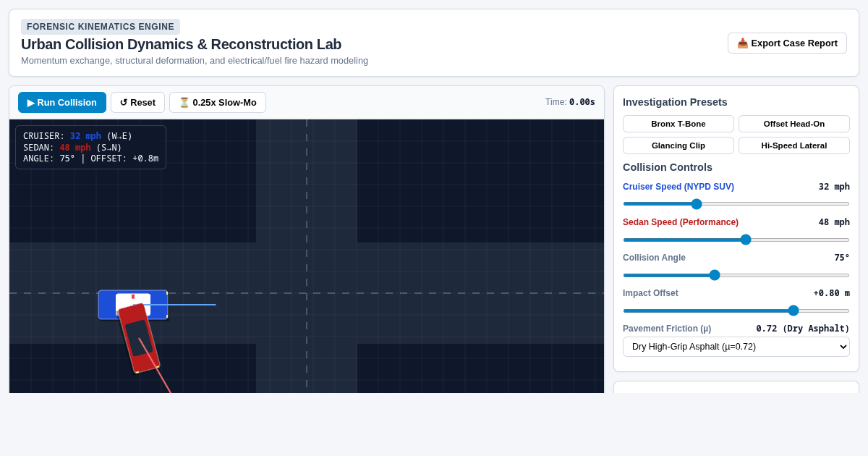Viewport: 868px width, 456px height.
Task: Adjust the Cruiser Speed slider
Action: coord(736,204)
